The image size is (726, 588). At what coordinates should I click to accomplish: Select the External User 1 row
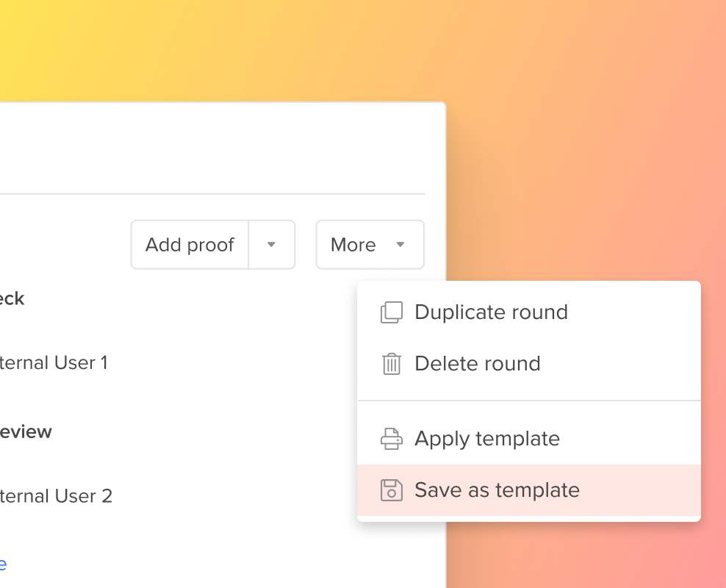tap(53, 362)
